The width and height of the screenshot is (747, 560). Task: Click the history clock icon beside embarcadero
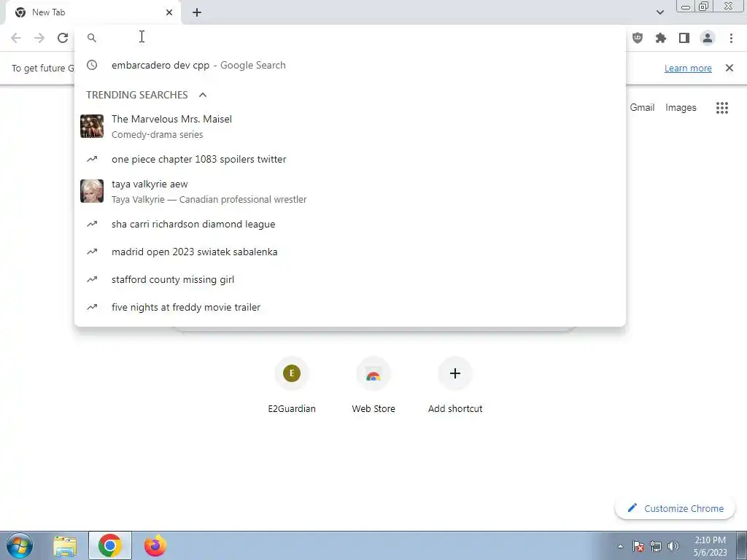point(92,65)
